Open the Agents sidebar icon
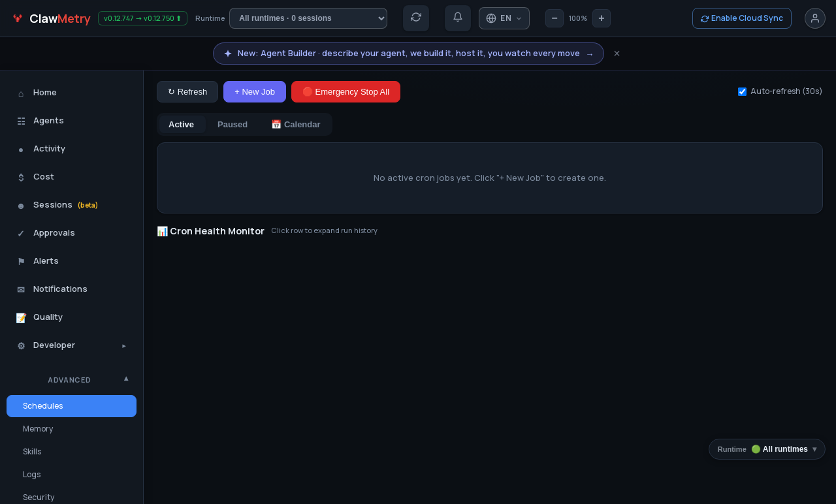 [x=21, y=121]
